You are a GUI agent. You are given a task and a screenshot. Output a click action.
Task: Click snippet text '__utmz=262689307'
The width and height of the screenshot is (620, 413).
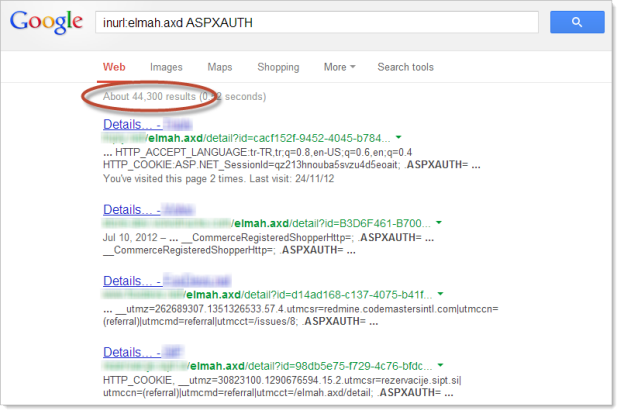(301, 315)
